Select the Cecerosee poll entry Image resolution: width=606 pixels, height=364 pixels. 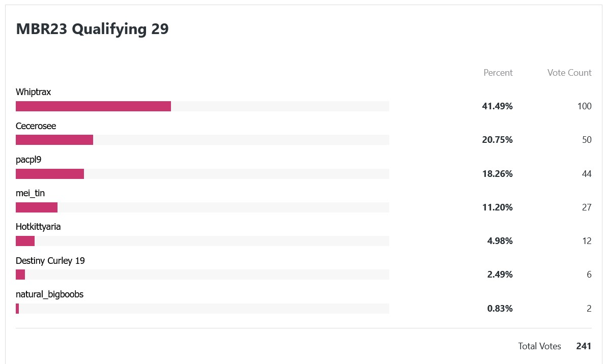coord(36,126)
